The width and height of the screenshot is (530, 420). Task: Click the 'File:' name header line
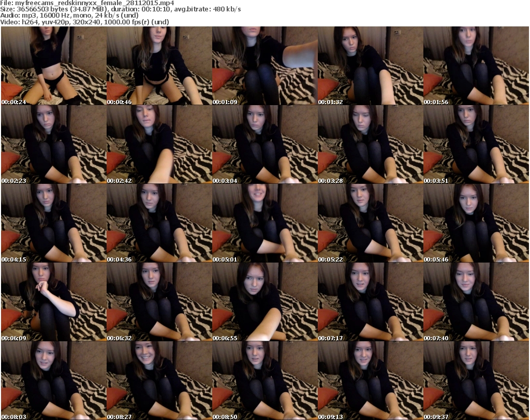click(87, 3)
